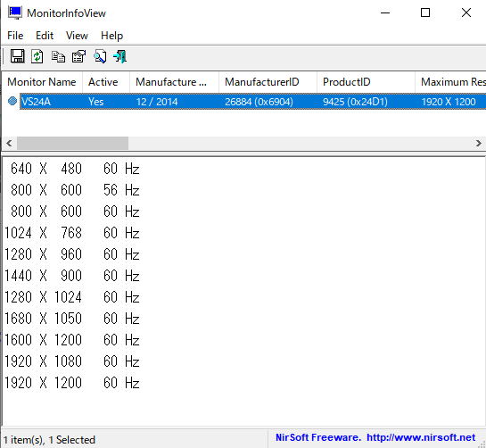Sort by the Monitor Name column header
This screenshot has height=448, width=486.
point(42,82)
